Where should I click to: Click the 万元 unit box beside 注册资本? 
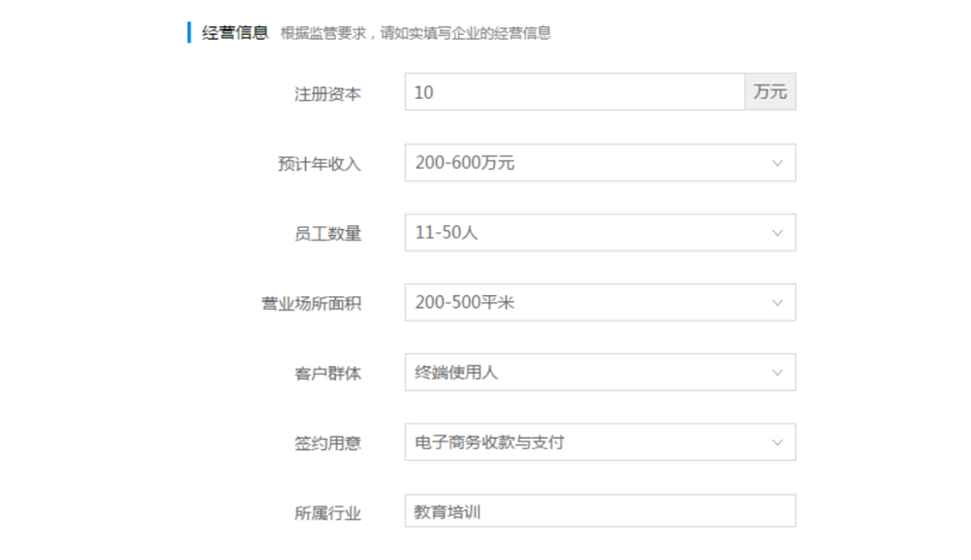tap(770, 93)
